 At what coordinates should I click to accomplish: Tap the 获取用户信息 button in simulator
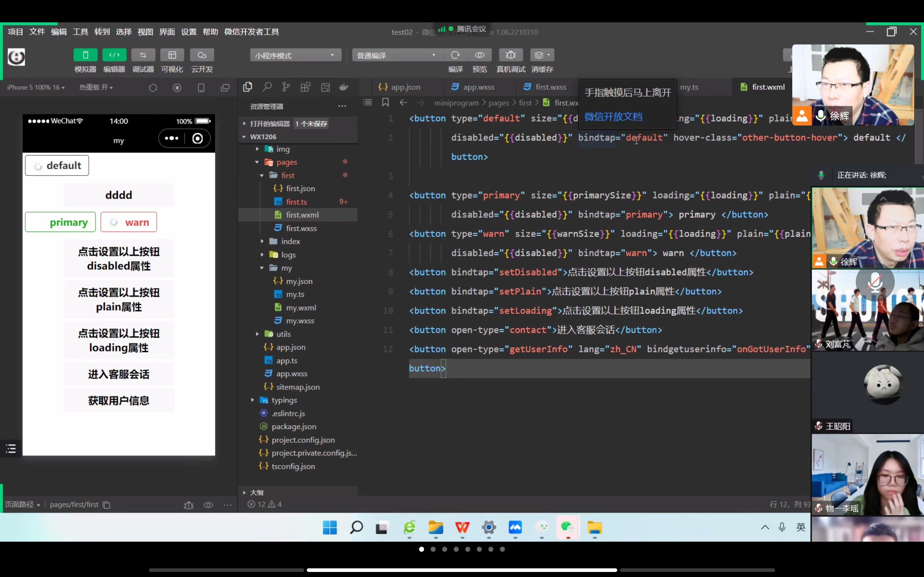click(x=119, y=401)
